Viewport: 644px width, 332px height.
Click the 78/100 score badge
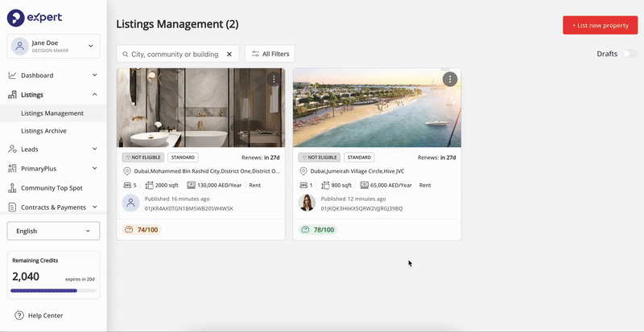[318, 230]
